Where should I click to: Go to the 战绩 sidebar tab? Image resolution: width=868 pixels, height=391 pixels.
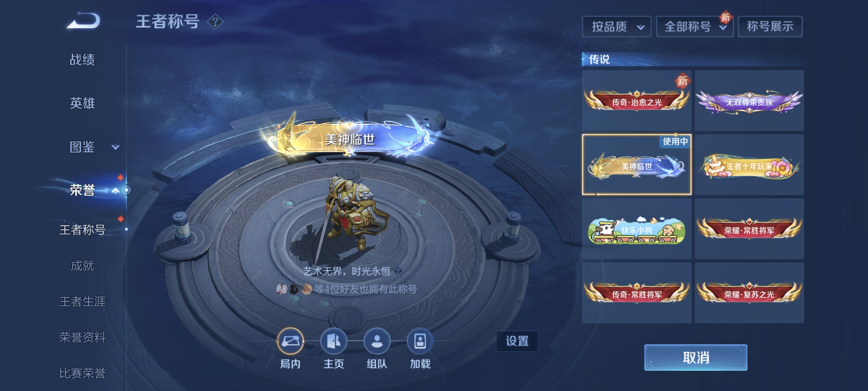coord(82,59)
